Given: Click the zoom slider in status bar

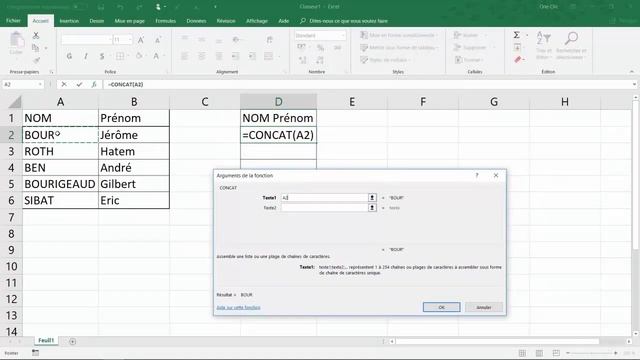Looking at the screenshot, I should tap(591, 353).
